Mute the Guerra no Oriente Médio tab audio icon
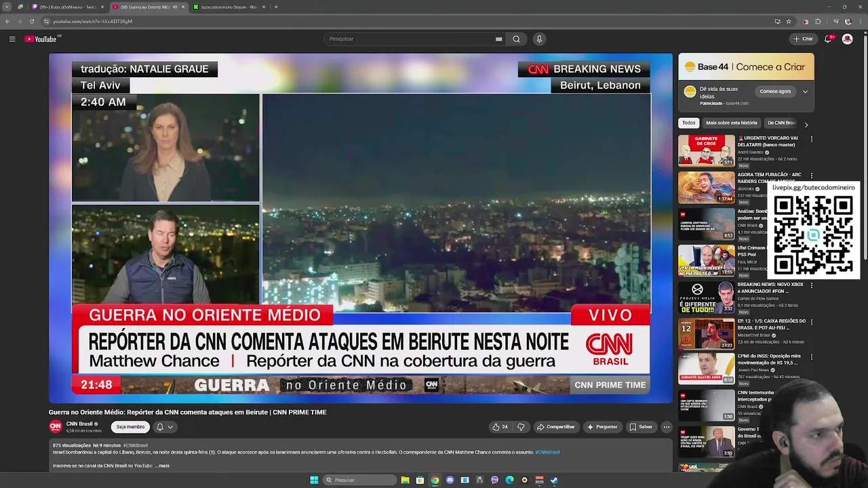This screenshot has width=868, height=488. pos(175,7)
